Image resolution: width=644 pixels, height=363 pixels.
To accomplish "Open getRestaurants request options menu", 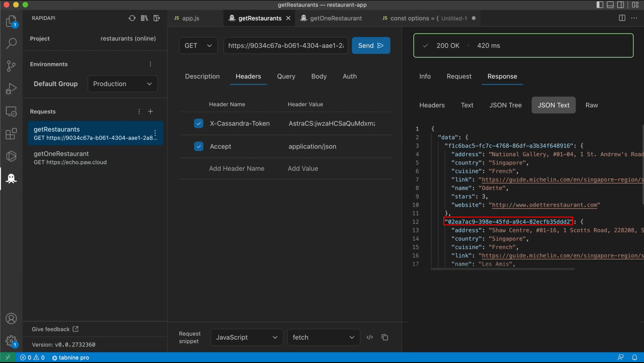I will click(x=155, y=133).
